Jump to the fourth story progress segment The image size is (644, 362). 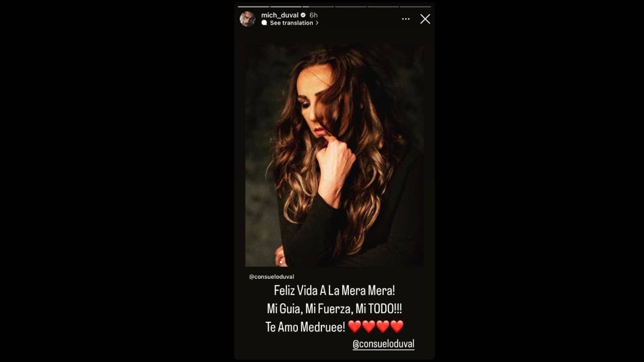click(x=350, y=6)
